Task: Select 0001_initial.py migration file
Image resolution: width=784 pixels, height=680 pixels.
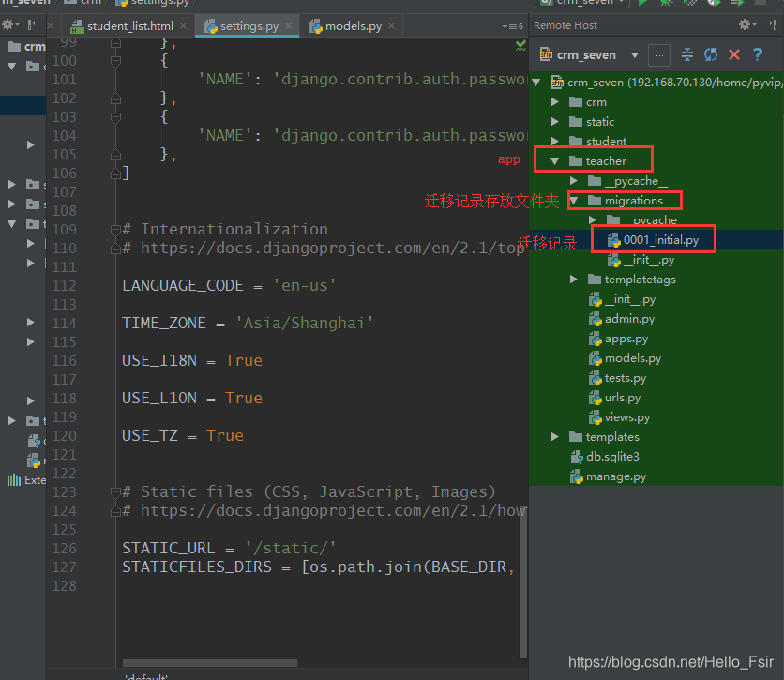Action: coord(653,240)
